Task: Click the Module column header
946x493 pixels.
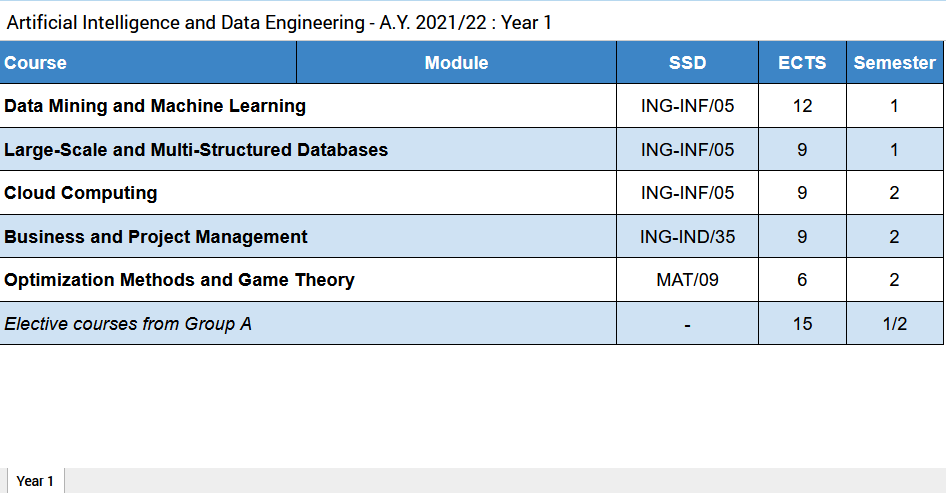Action: [x=456, y=63]
